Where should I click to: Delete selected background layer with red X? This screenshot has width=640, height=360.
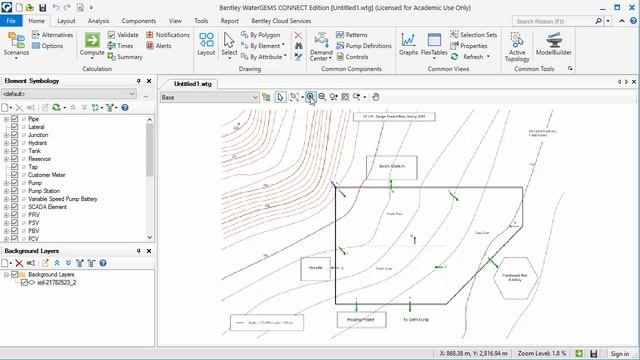click(19, 263)
